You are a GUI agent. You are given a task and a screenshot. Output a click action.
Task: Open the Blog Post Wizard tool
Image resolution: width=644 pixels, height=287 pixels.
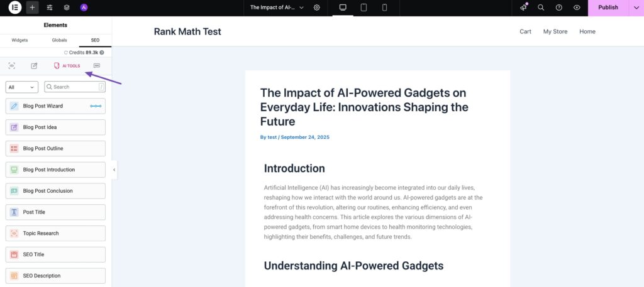pos(55,106)
